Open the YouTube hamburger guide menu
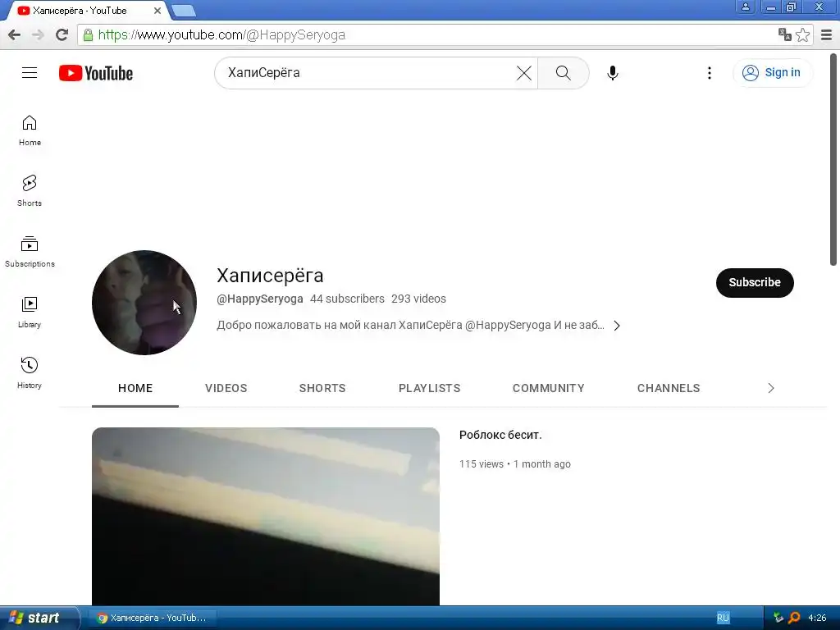Viewport: 840px width, 630px height. point(30,73)
